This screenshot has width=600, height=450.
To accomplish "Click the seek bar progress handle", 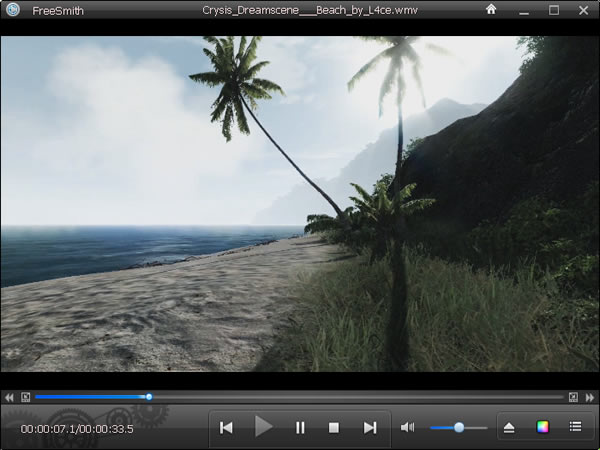I will click(x=149, y=397).
